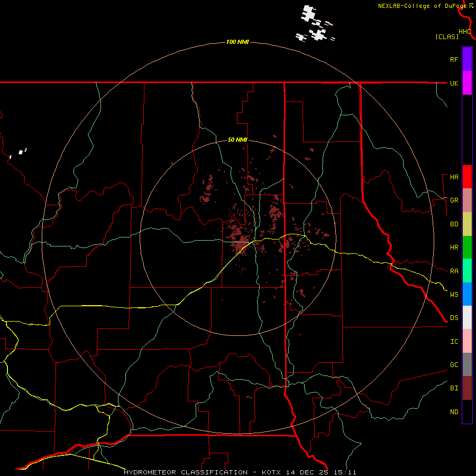Select the green HR legend swatch

click(x=467, y=248)
